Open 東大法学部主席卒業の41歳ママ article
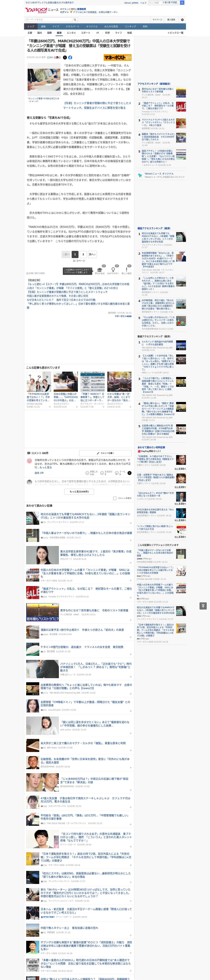Image resolution: width=210 pixels, height=980 pixels. (x=95, y=553)
